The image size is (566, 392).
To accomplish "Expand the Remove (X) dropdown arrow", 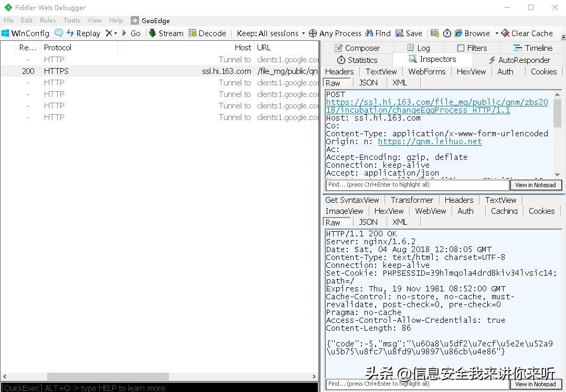I will coord(115,33).
